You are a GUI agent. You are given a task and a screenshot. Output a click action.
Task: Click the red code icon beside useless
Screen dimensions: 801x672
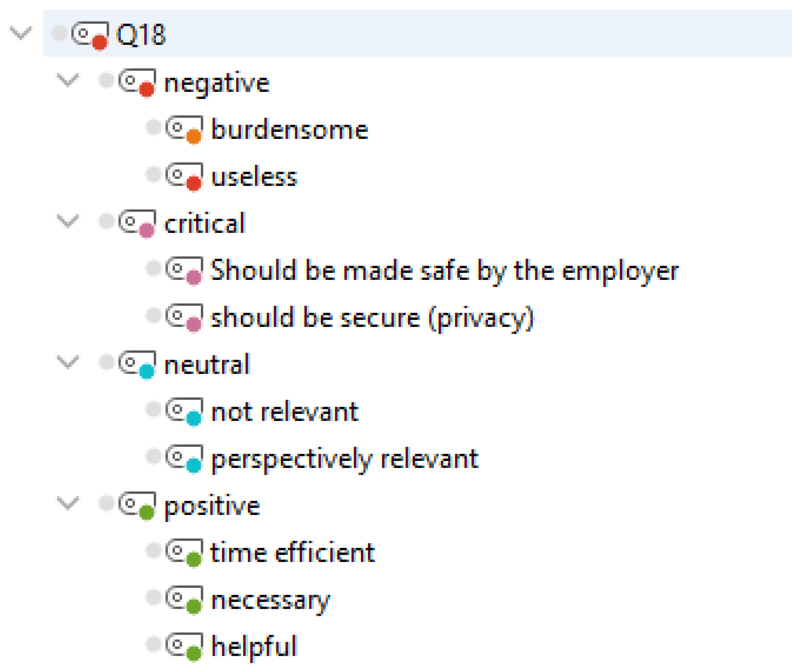coord(184,176)
